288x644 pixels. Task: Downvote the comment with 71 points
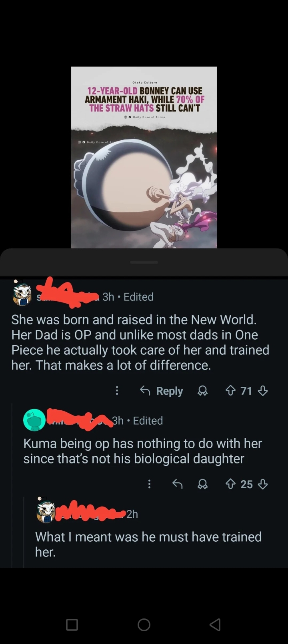click(263, 390)
